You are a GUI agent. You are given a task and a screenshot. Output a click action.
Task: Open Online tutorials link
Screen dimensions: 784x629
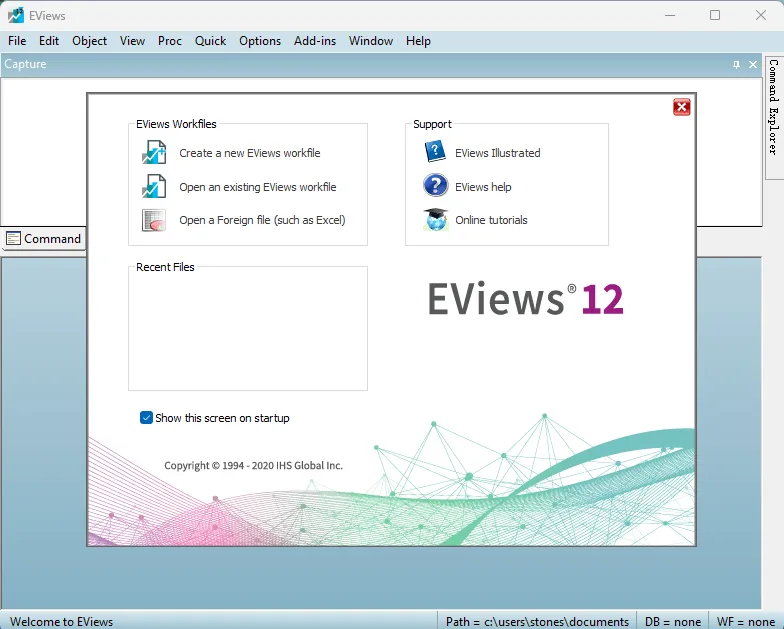(492, 220)
